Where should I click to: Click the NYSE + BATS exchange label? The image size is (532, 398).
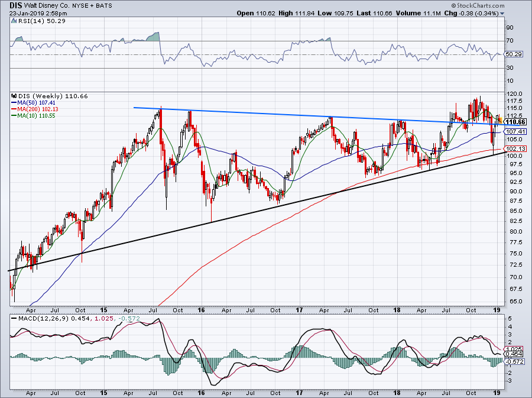tap(92, 6)
